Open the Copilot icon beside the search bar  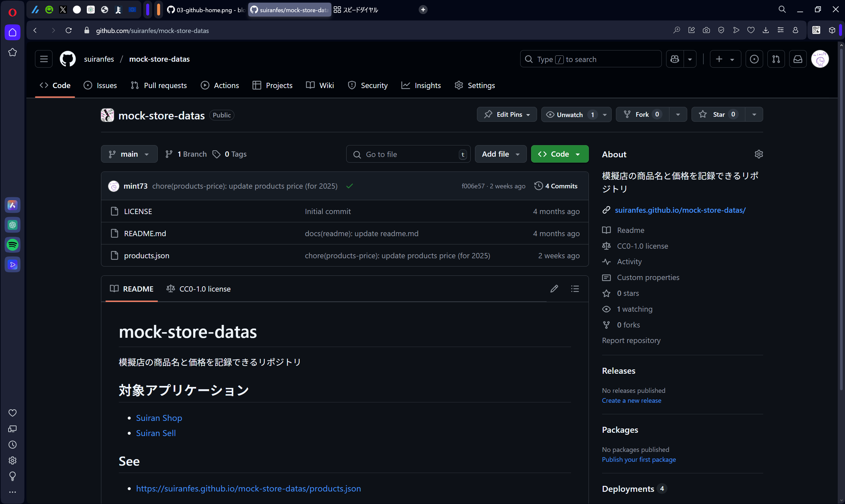point(675,59)
